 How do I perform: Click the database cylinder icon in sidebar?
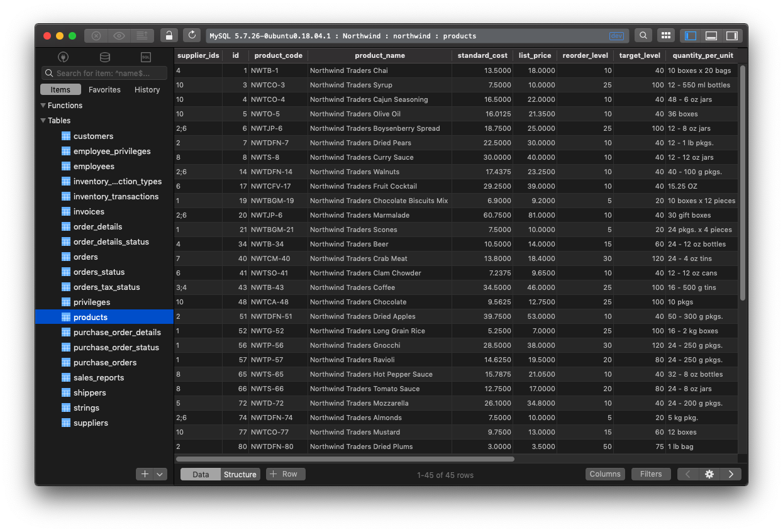(x=104, y=57)
